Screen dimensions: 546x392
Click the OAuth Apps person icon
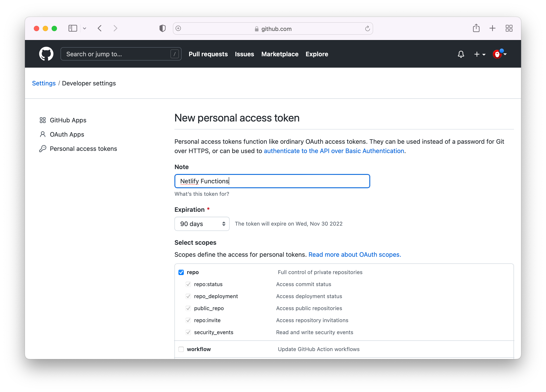tap(43, 134)
